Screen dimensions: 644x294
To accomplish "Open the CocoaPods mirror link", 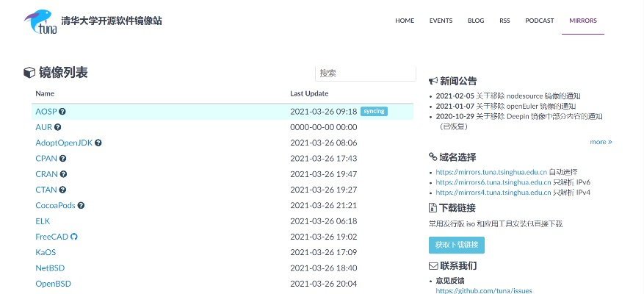I will pos(56,205).
